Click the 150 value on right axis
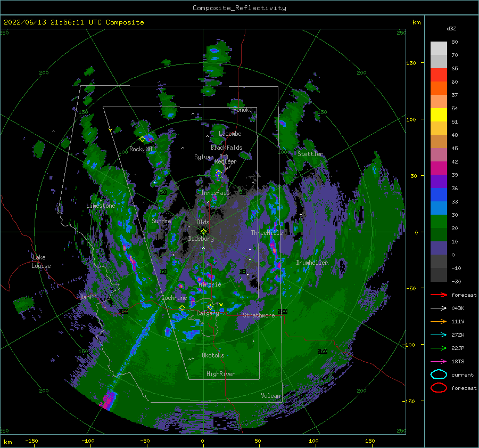The height and width of the screenshot is (448, 479). 411,63
